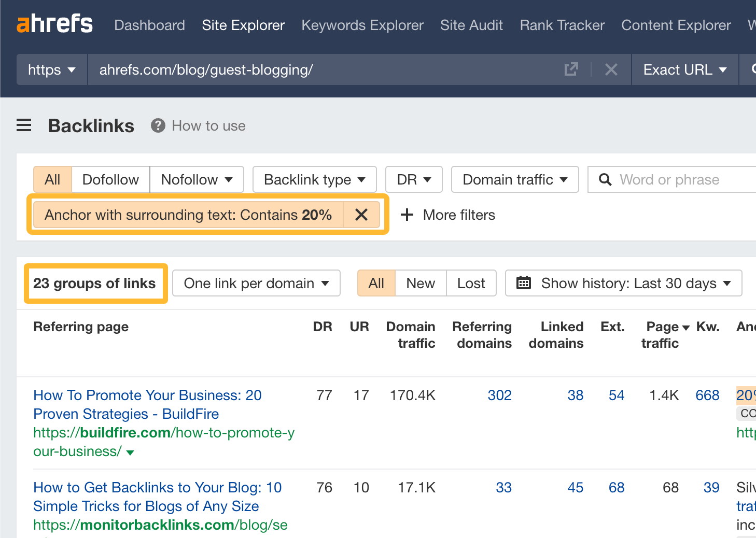
Task: Select the Dofollow filter
Action: click(x=110, y=179)
